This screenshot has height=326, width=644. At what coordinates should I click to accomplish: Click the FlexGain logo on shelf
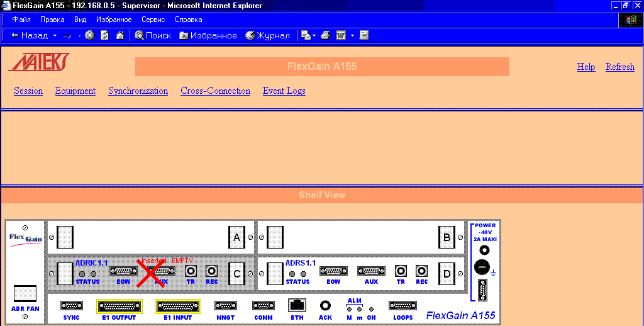point(25,239)
